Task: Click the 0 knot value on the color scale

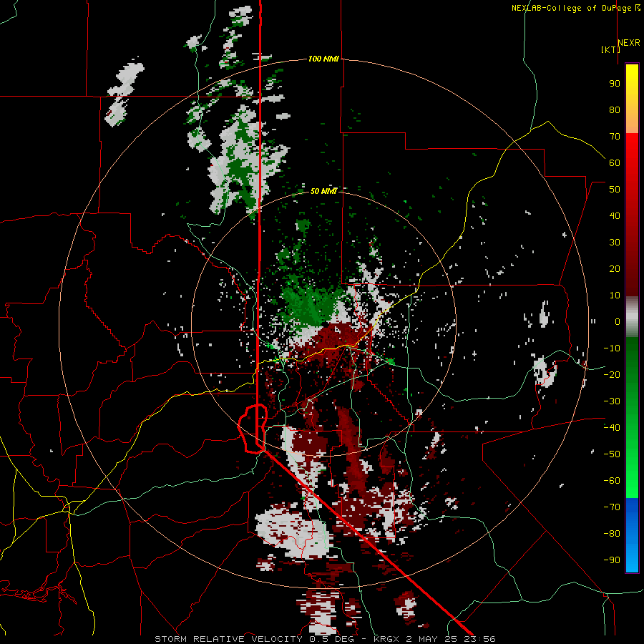Action: 618,321
